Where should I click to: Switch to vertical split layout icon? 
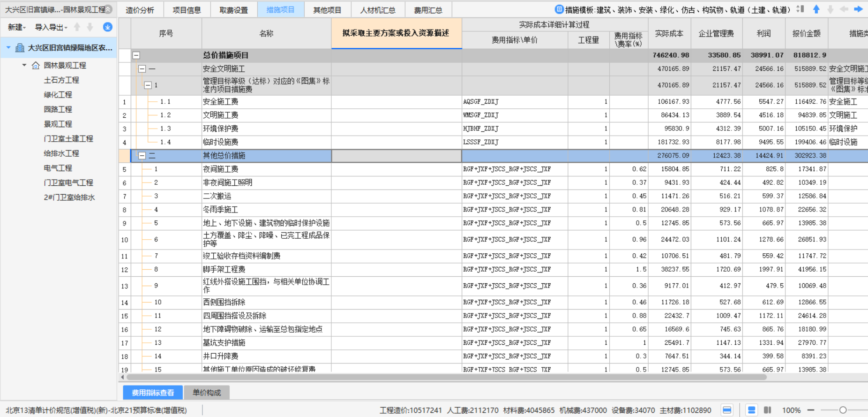click(768, 410)
